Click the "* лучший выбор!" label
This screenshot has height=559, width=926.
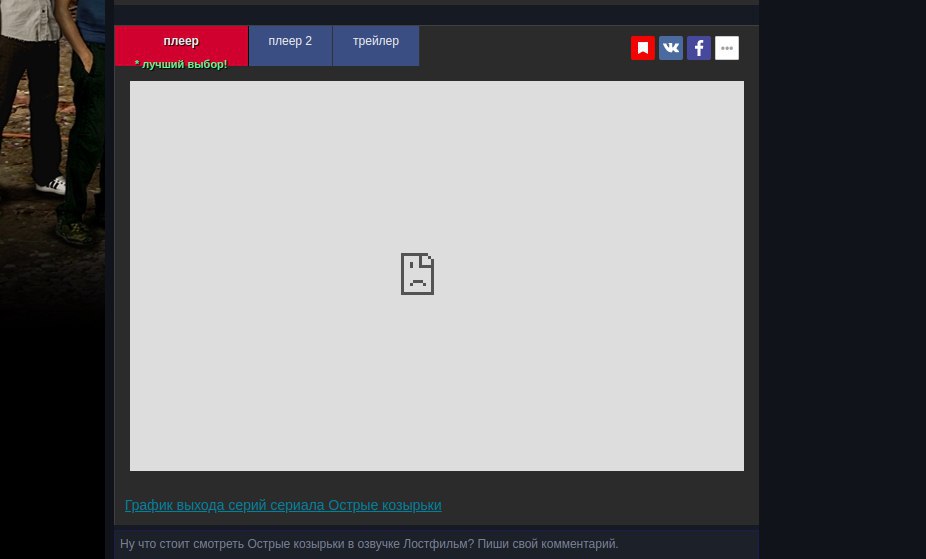(181, 64)
